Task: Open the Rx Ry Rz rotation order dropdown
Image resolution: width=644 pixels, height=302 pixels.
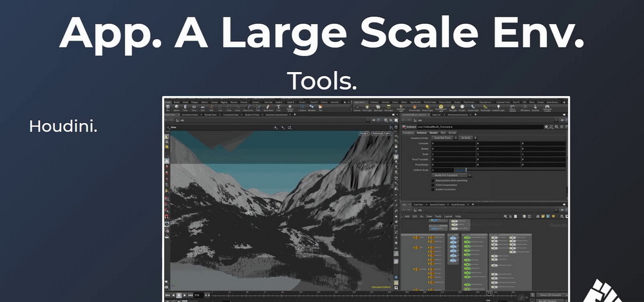Action: [x=468, y=138]
